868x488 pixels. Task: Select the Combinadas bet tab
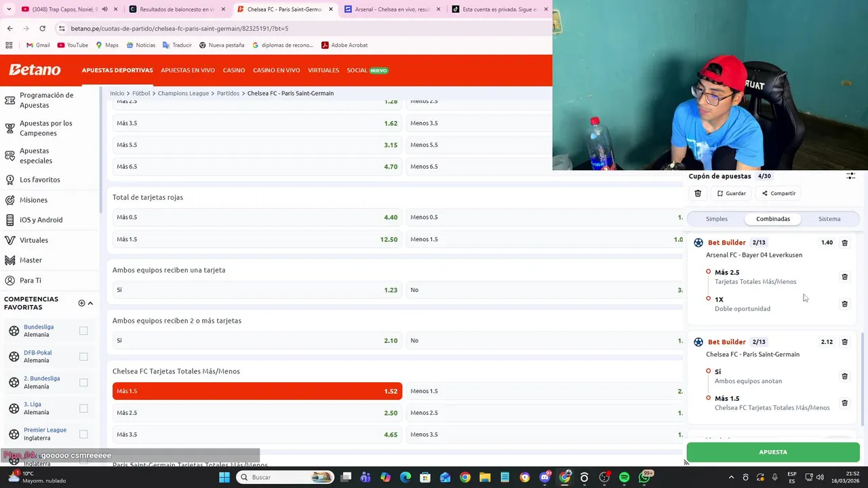point(773,219)
